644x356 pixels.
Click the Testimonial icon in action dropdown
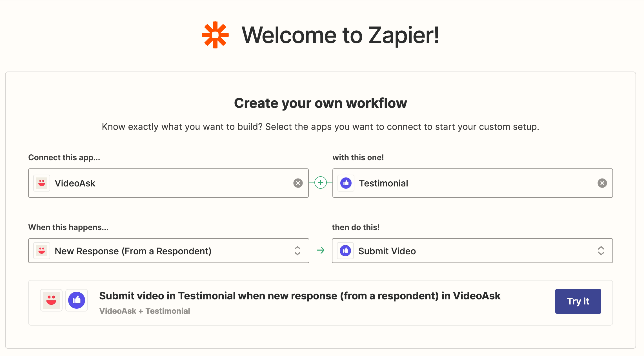[x=345, y=251]
